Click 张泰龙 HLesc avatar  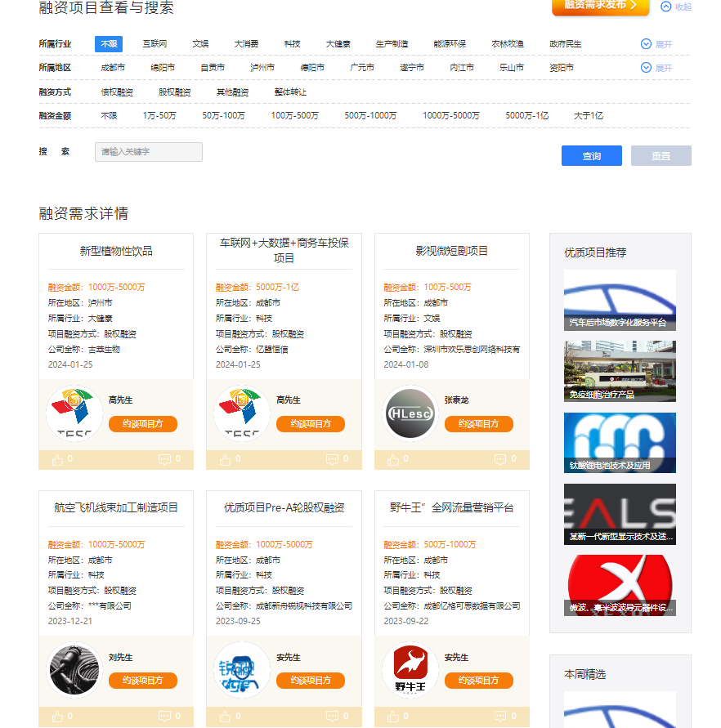[410, 413]
